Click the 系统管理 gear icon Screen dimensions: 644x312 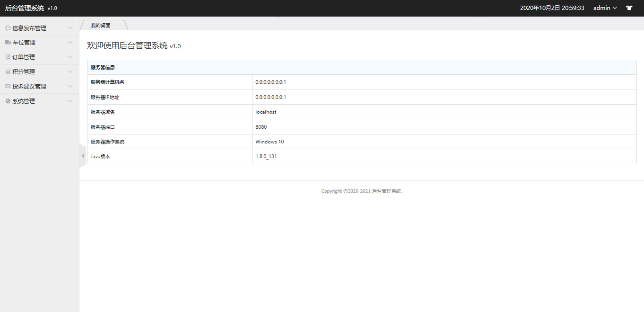click(8, 101)
